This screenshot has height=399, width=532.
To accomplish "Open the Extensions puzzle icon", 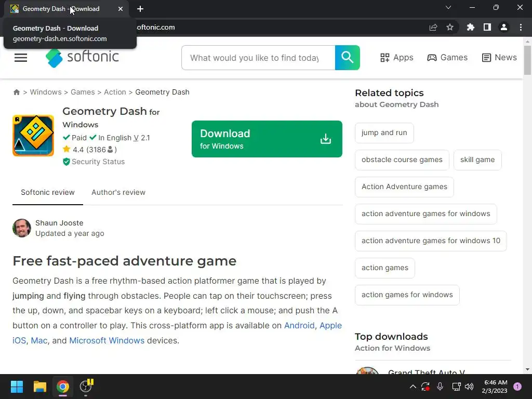I will (471, 27).
